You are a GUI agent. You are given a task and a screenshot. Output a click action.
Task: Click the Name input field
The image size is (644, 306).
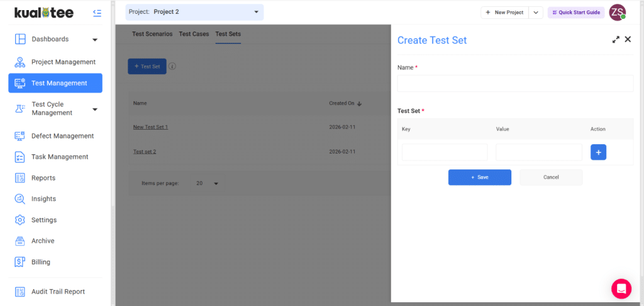click(515, 84)
